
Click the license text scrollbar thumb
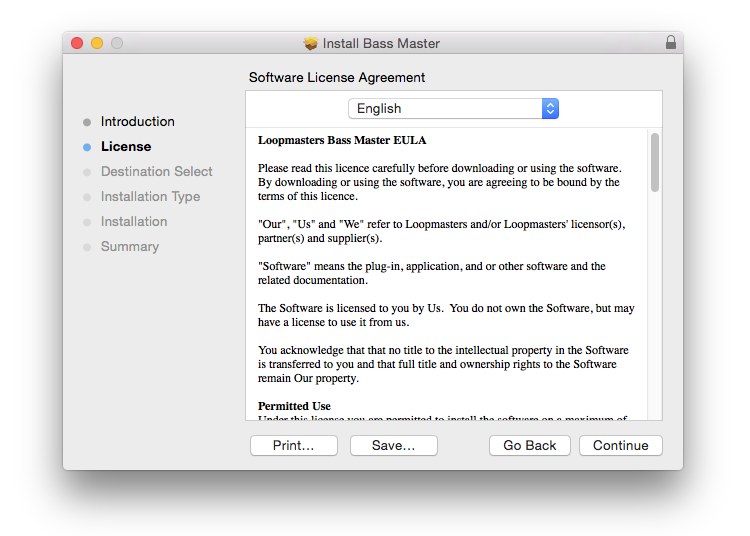pos(655,162)
